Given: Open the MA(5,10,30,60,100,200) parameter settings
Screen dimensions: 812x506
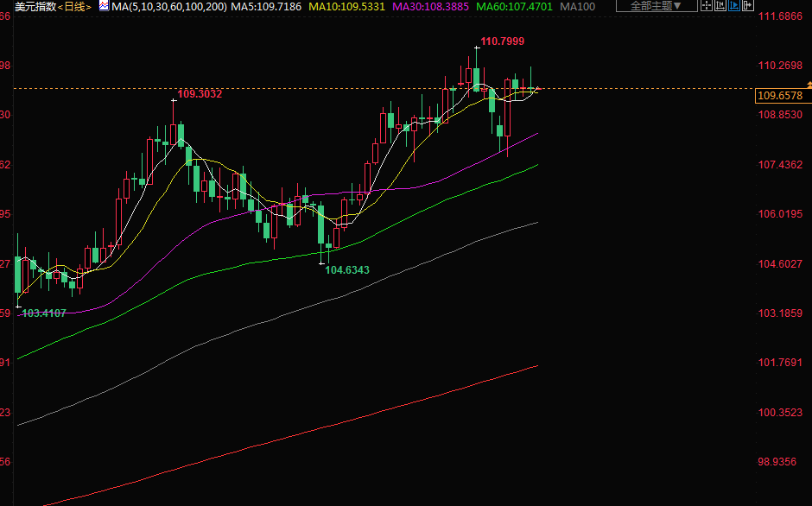Looking at the screenshot, I should [169, 6].
